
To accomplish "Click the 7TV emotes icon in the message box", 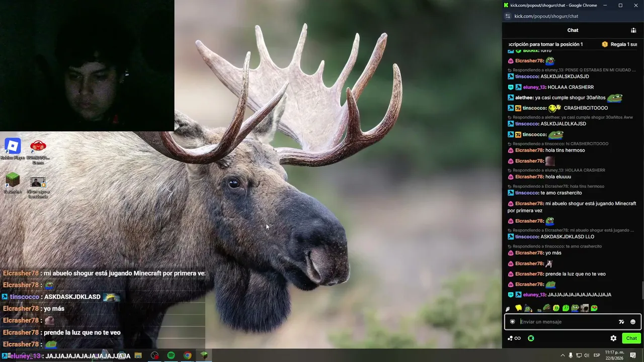I will (621, 322).
